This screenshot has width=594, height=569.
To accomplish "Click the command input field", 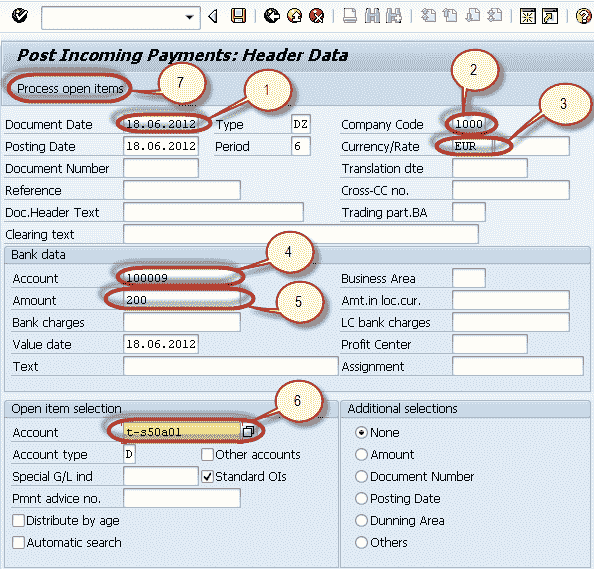I will click(120, 17).
